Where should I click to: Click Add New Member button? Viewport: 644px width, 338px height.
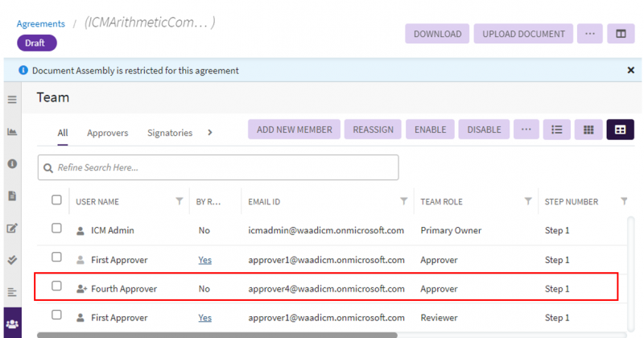(294, 130)
